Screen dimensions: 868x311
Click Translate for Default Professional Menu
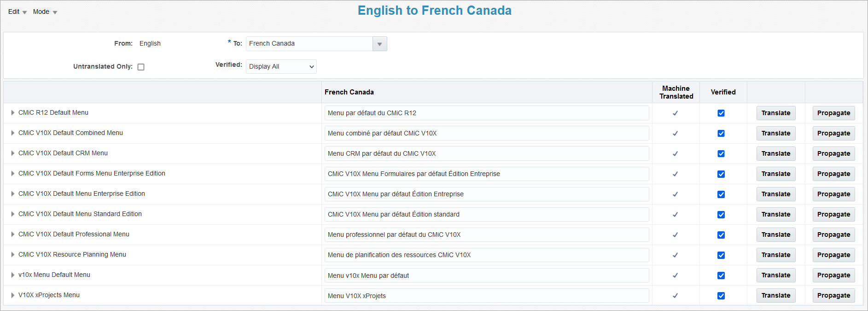[776, 235]
